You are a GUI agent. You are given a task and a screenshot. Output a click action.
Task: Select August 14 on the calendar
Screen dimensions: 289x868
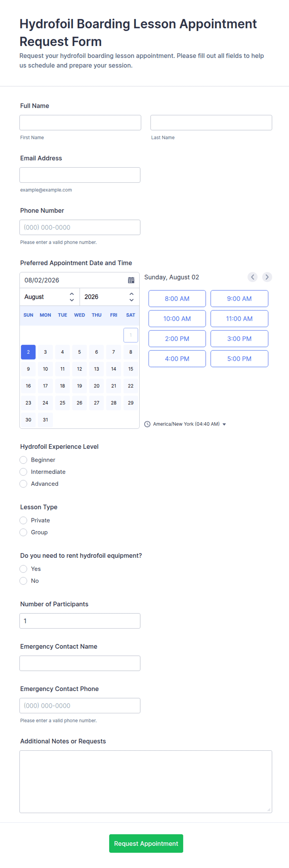click(x=114, y=369)
